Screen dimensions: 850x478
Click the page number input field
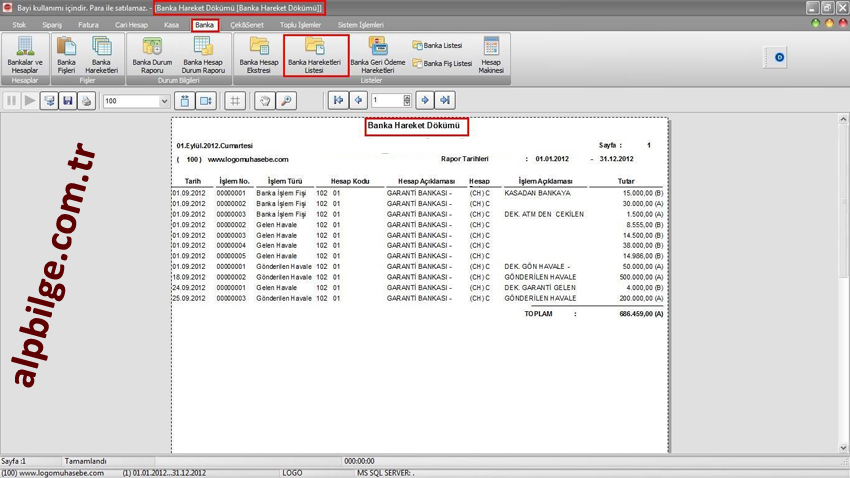point(387,101)
